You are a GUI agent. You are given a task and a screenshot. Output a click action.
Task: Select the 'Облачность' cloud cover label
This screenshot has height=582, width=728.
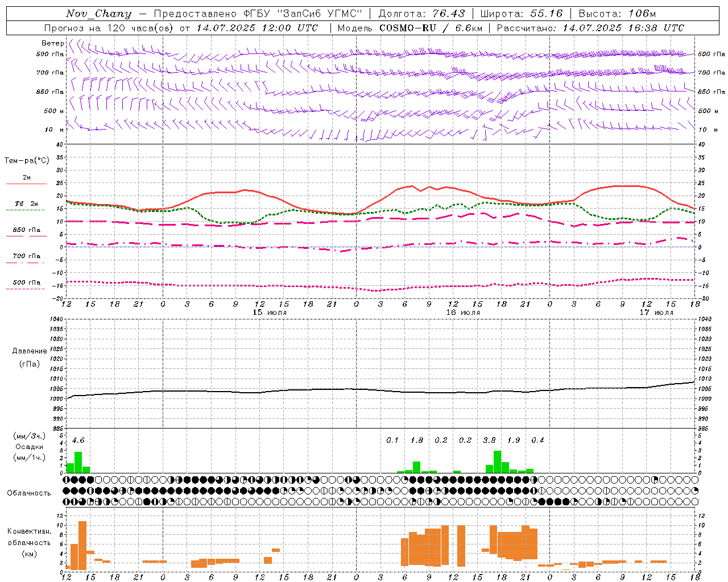[29, 493]
